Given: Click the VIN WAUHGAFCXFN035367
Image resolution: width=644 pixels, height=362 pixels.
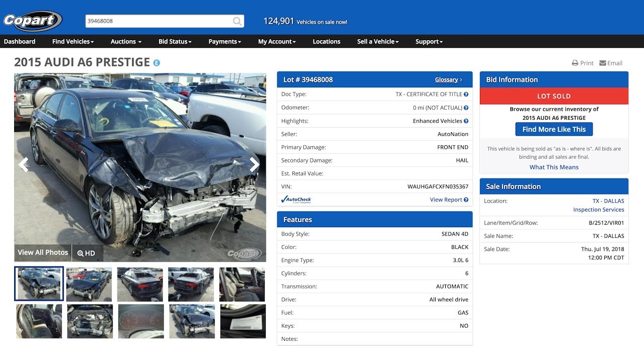Looking at the screenshot, I should (x=438, y=187).
